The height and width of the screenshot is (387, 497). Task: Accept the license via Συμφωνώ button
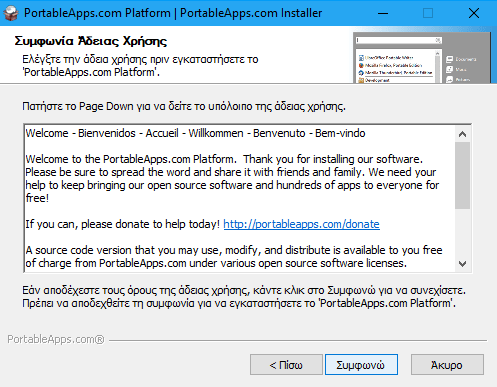coord(361,365)
